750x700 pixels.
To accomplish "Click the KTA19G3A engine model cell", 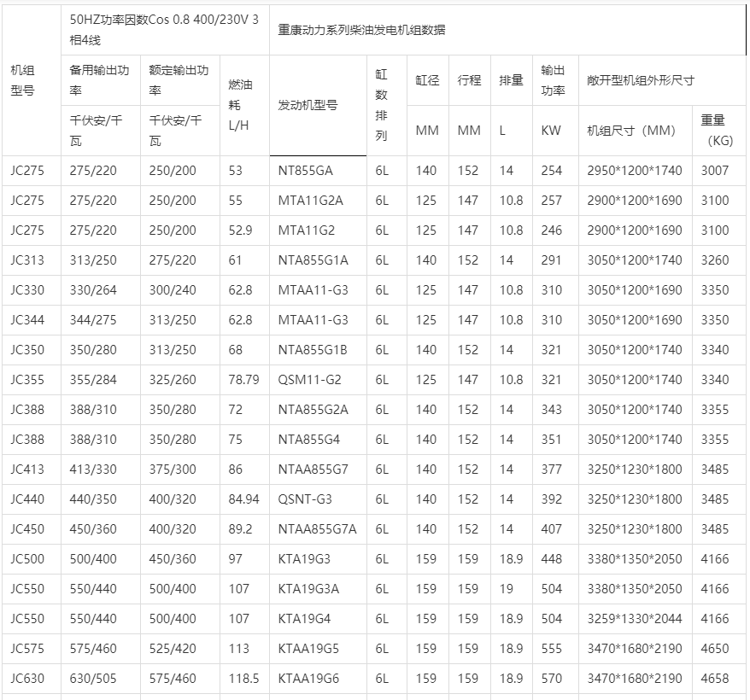I will pyautogui.click(x=308, y=589).
